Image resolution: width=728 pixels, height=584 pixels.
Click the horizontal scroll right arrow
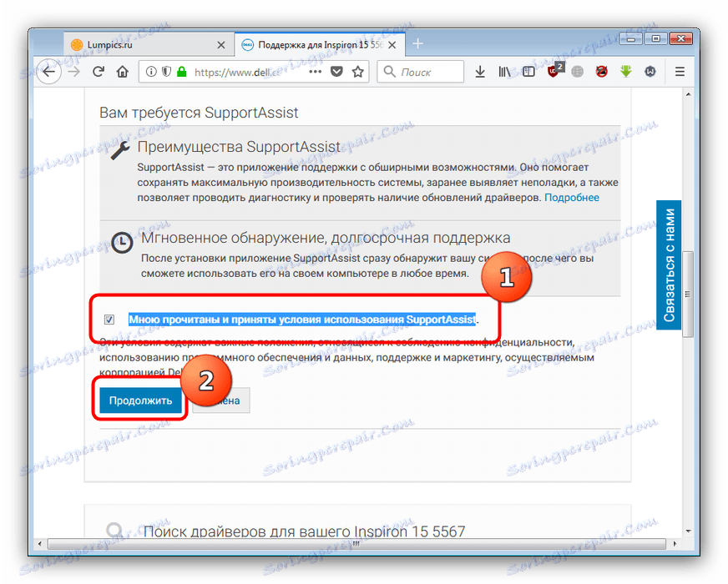[x=674, y=544]
